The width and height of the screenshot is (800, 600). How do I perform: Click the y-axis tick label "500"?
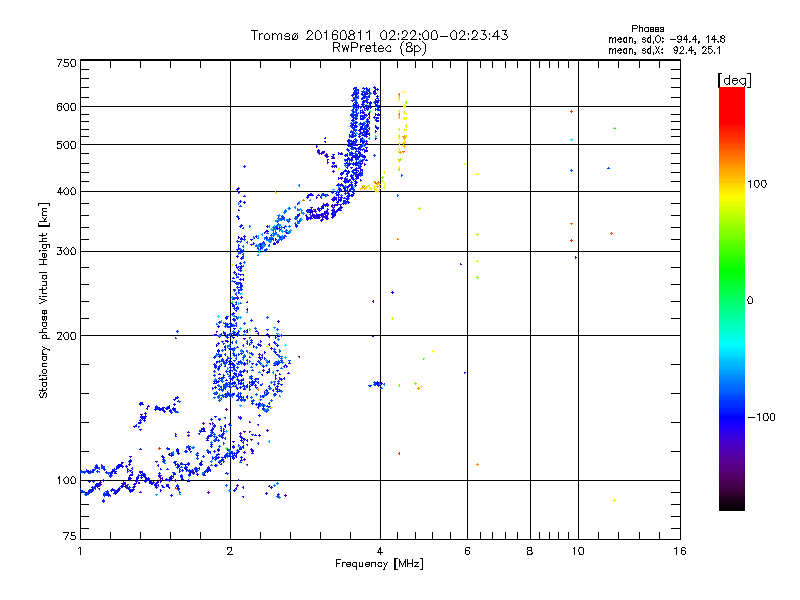(x=66, y=145)
